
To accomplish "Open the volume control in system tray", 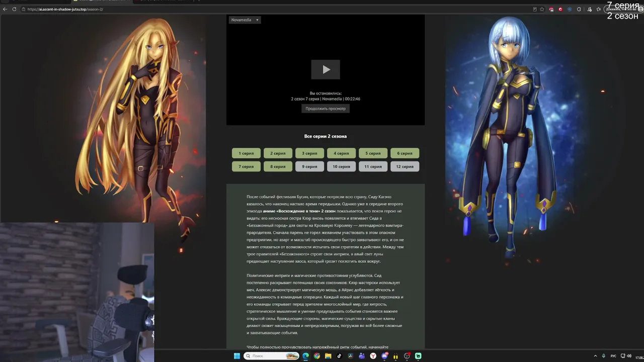I will click(630, 356).
